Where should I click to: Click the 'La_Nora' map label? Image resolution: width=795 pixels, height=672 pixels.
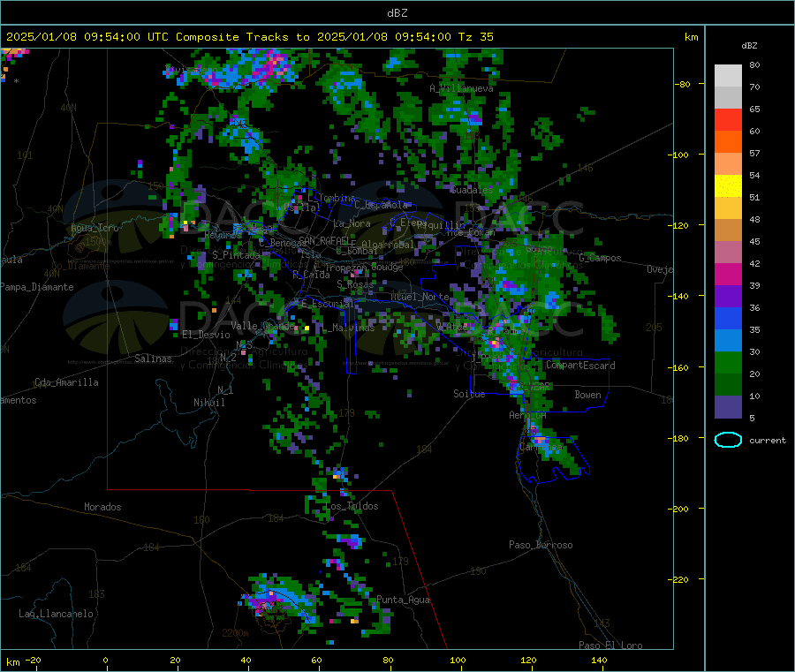coord(352,223)
